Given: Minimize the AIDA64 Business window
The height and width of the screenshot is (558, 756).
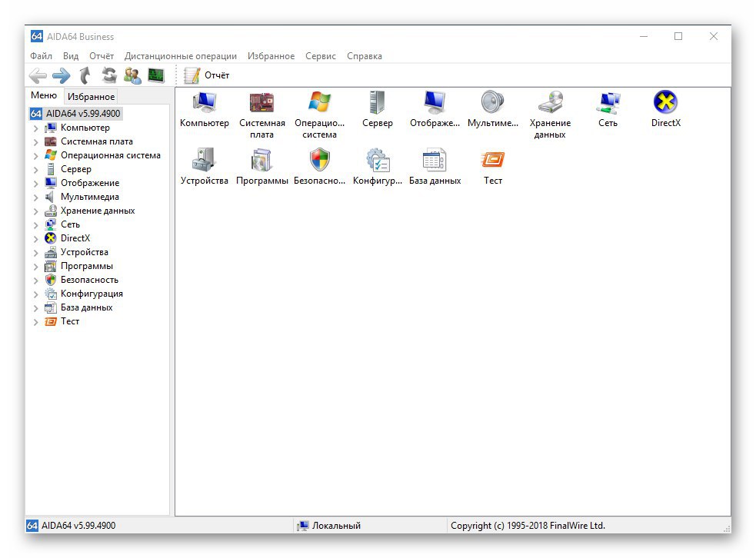Looking at the screenshot, I should tap(644, 37).
